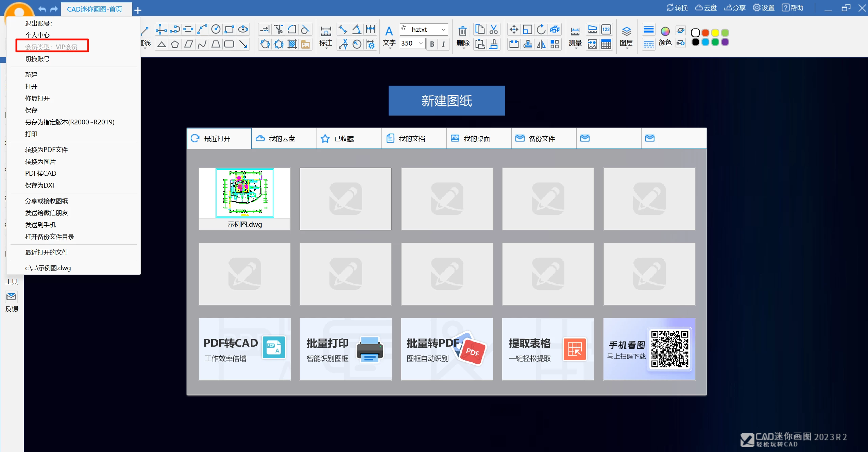Click the rotate tool icon

pyautogui.click(x=541, y=30)
